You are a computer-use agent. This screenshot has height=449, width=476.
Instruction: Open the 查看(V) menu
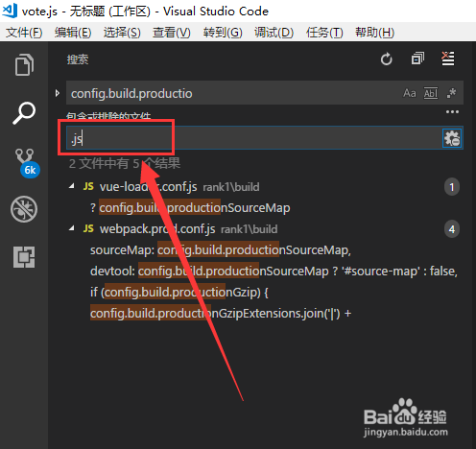point(172,33)
